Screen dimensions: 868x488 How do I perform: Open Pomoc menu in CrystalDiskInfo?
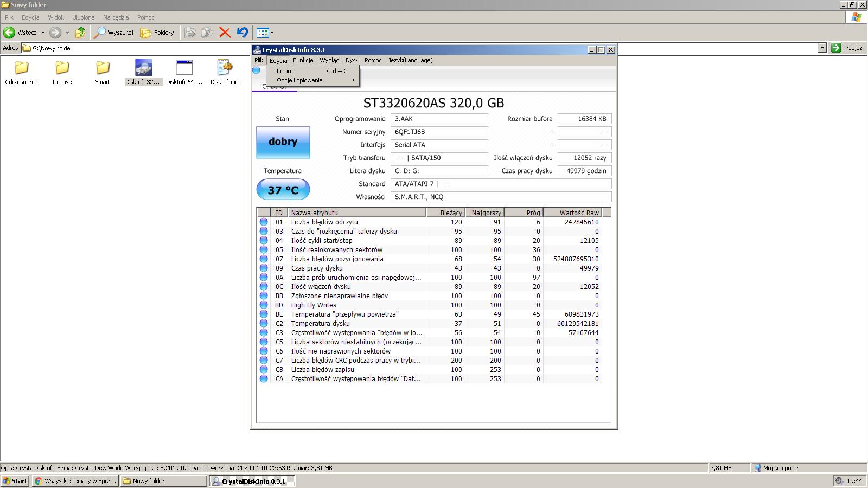373,60
